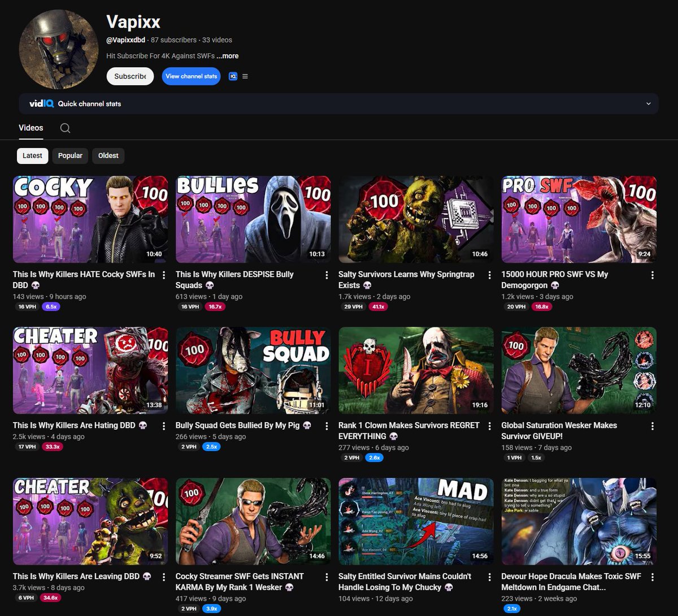Screen dimensions: 678x616
Task: Open options menu for Devour Hope Dracula video
Action: pyautogui.click(x=652, y=577)
